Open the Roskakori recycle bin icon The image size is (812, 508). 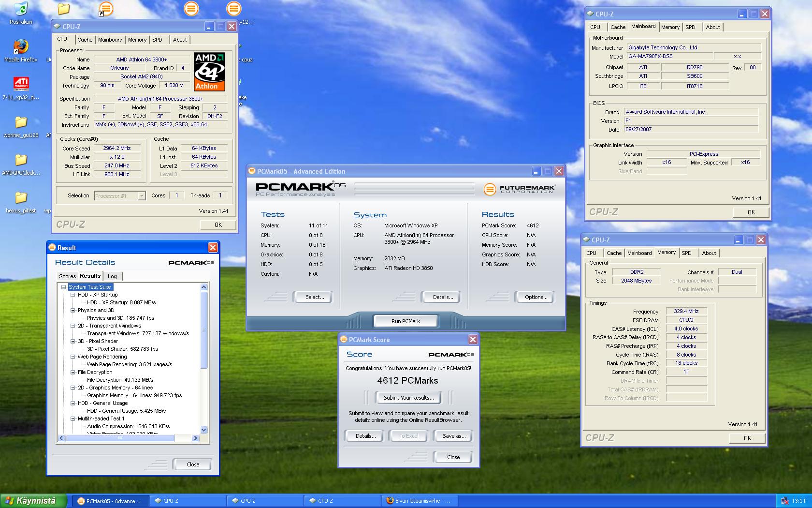21,9
